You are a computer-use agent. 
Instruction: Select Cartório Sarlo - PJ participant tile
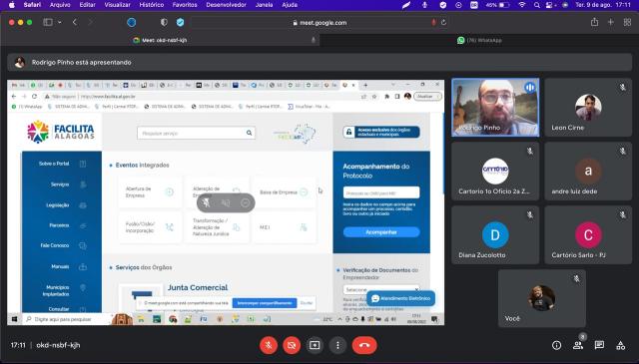coord(588,235)
